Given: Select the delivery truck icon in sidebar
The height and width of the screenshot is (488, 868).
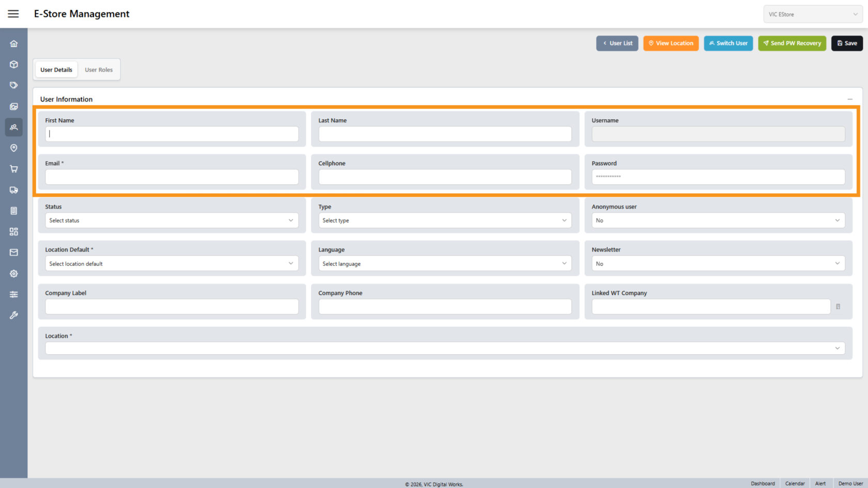Looking at the screenshot, I should click(x=14, y=190).
